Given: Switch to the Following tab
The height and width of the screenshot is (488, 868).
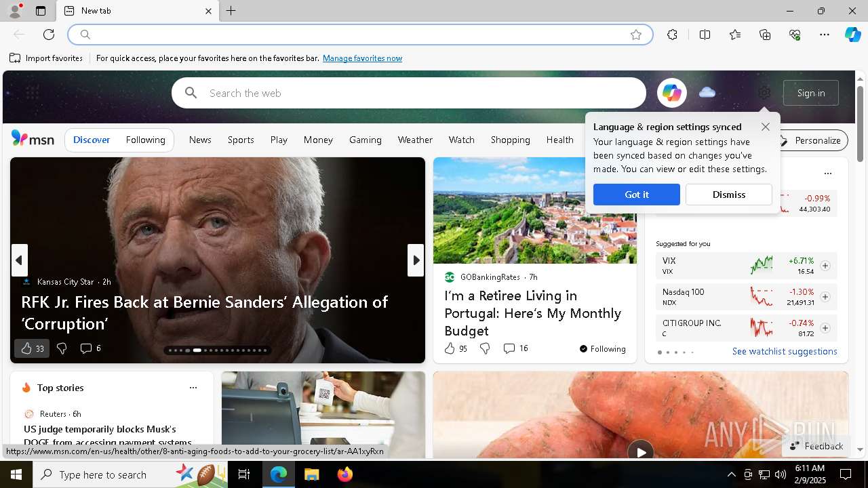Looking at the screenshot, I should (x=145, y=140).
